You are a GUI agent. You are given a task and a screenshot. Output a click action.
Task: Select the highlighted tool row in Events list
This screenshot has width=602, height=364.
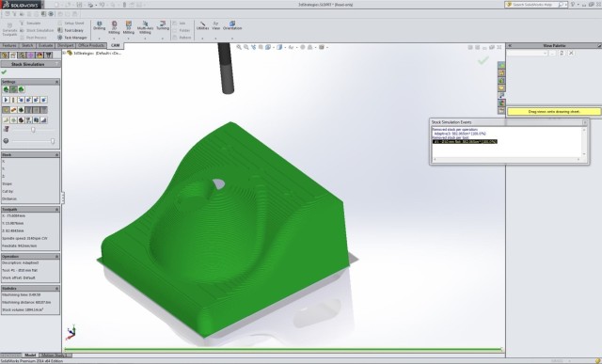click(465, 141)
